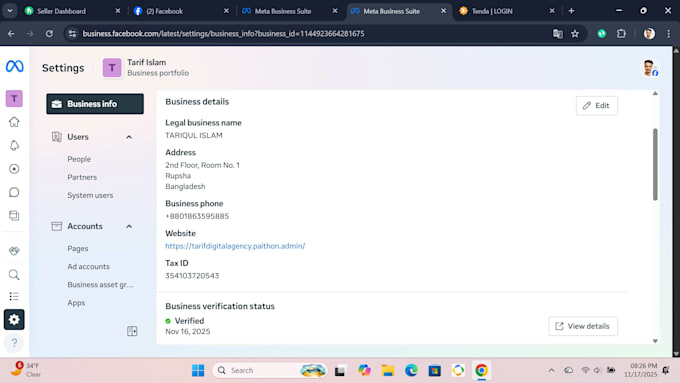Open the Content stack icon in left rail
The width and height of the screenshot is (680, 383).
tap(14, 216)
